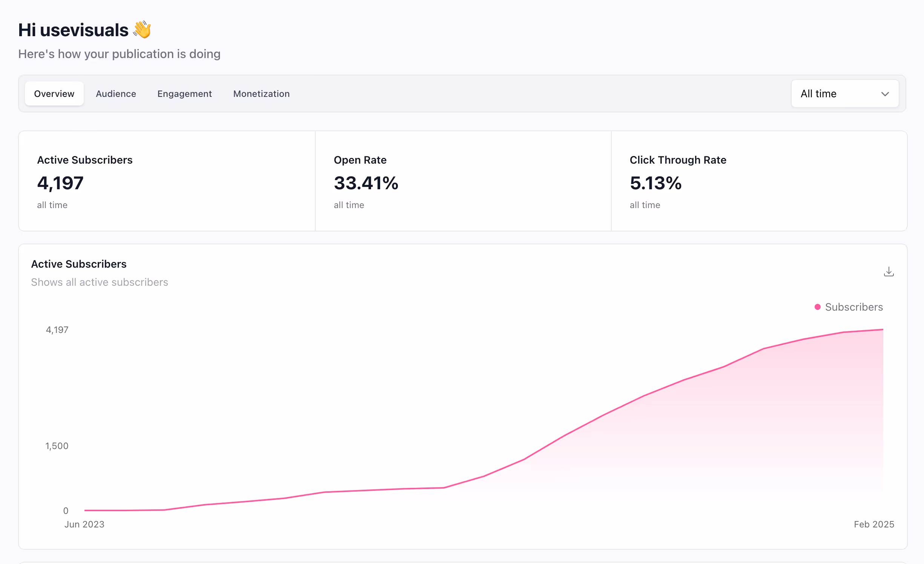The width and height of the screenshot is (924, 564).
Task: Click the Open Rate 33.41% card
Action: pyautogui.click(x=463, y=181)
